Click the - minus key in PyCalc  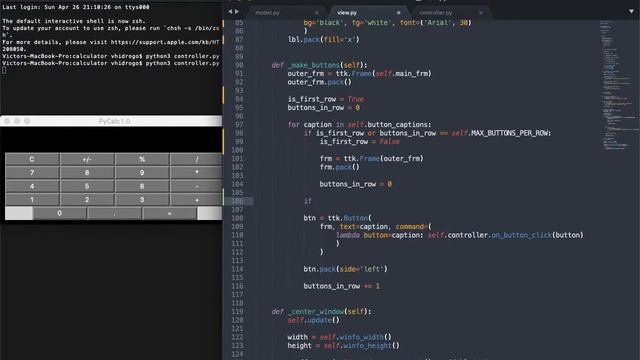196,186
